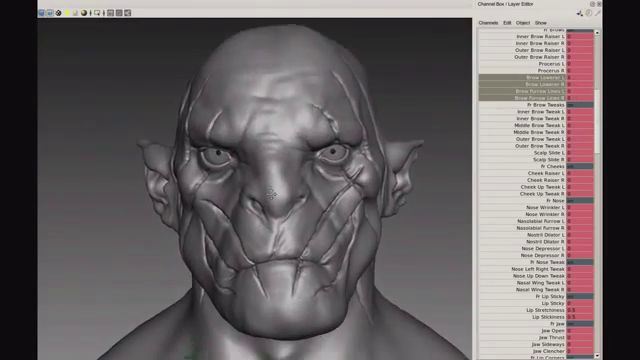
Task: Click the monitor-shaped viewport toolbar icon
Action: point(97,13)
